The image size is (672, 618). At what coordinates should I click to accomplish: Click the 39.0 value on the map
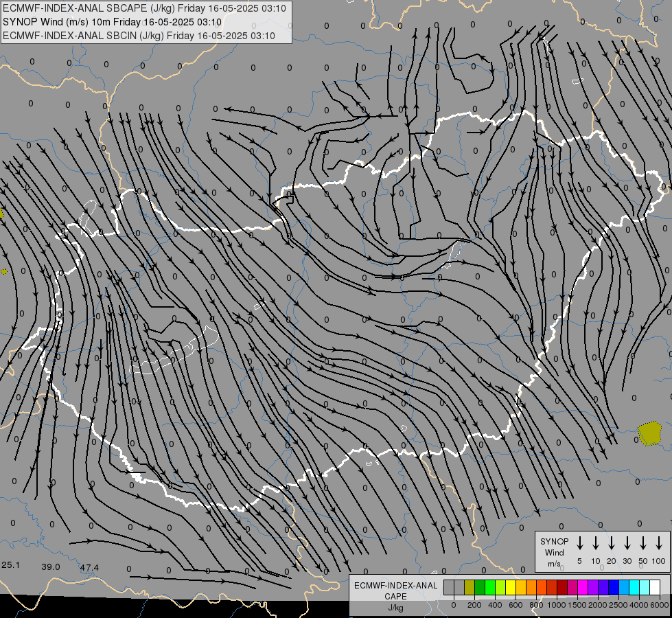pyautogui.click(x=51, y=567)
